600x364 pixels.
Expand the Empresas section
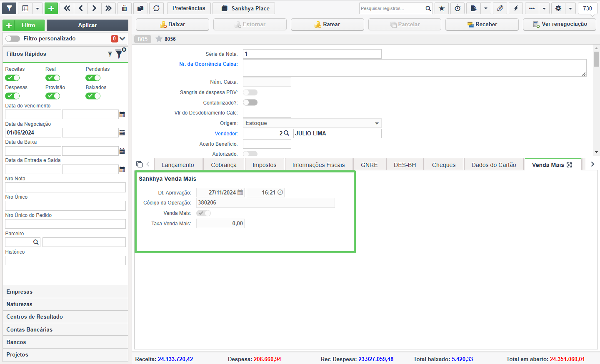(x=65, y=292)
